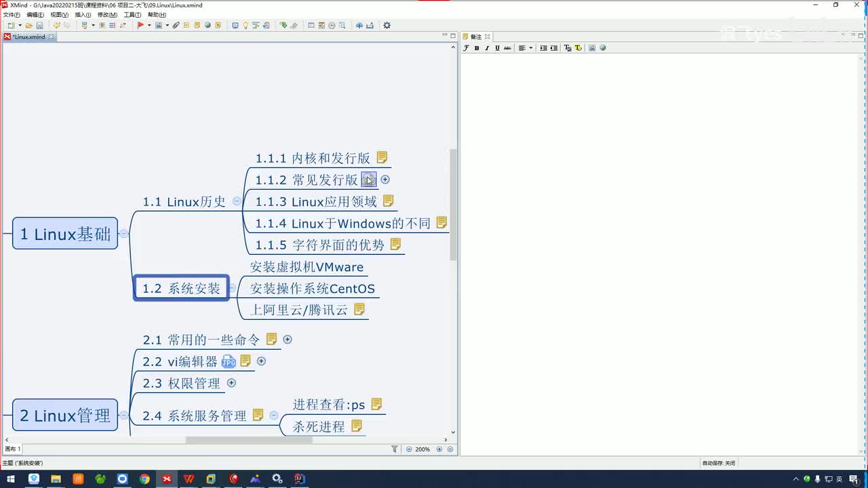Open dropdown arrow next to new file icon

click(x=20, y=25)
